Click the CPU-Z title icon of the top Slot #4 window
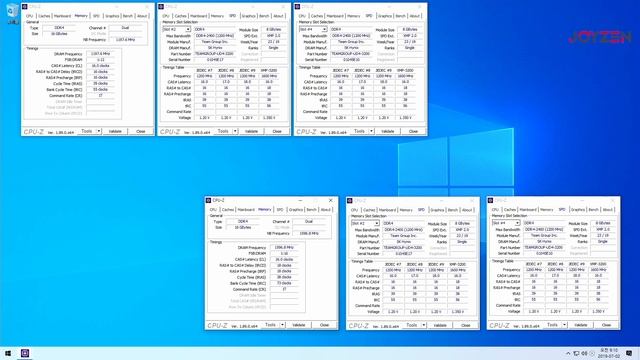This screenshot has height=360, width=640. [x=297, y=7]
